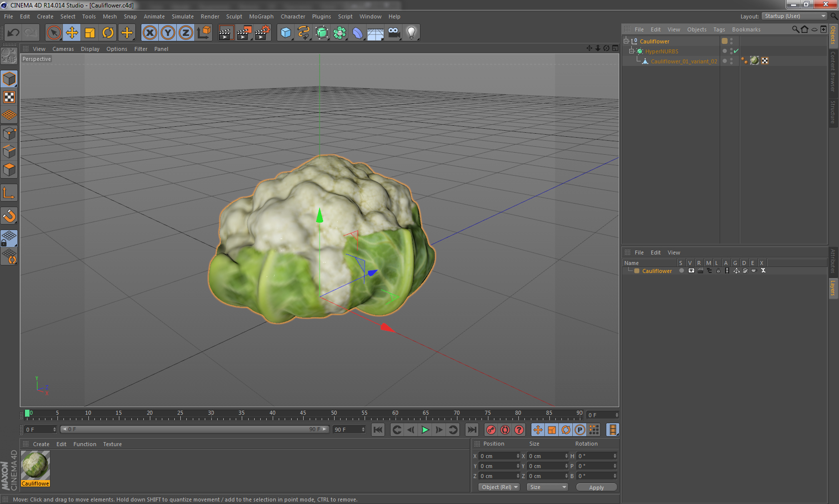This screenshot has height=504, width=839.
Task: Go to start of animation
Action: pyautogui.click(x=378, y=430)
